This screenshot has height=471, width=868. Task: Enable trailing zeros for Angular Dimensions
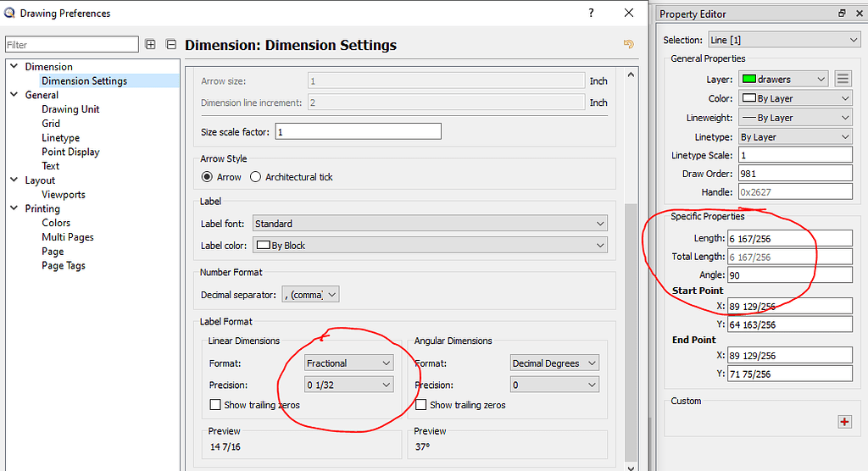[420, 405]
